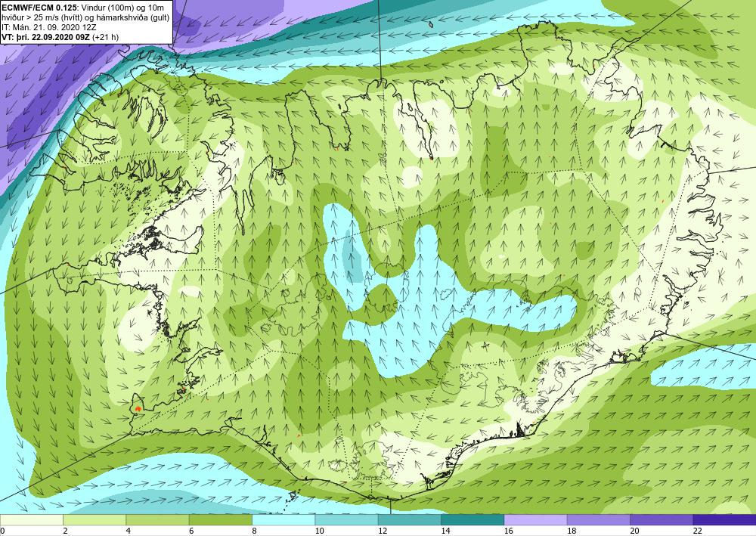Click the light cyan 8–10 m/s legend swatch
This screenshot has width=756, height=536.
[283, 520]
